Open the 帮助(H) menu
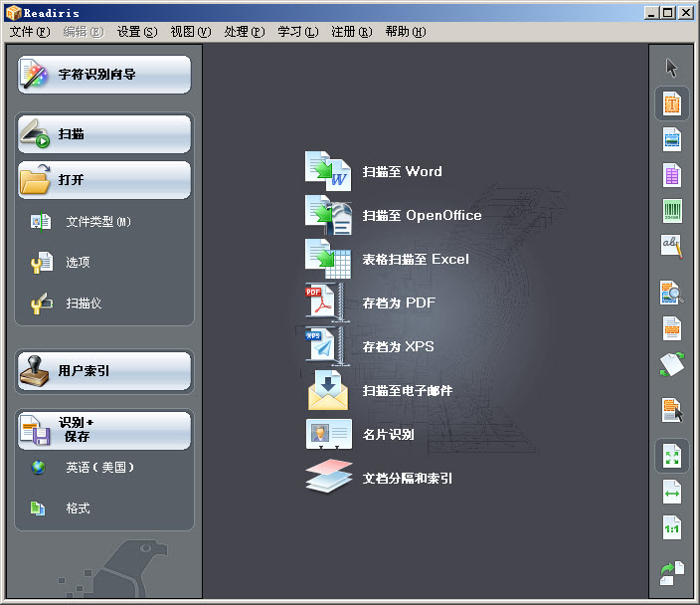This screenshot has height=605, width=700. point(406,32)
